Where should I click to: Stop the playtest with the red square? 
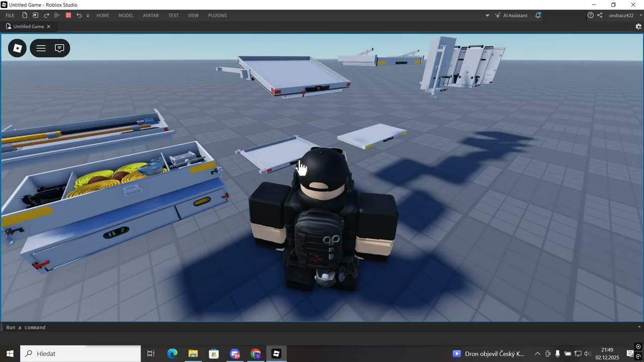pos(68,16)
